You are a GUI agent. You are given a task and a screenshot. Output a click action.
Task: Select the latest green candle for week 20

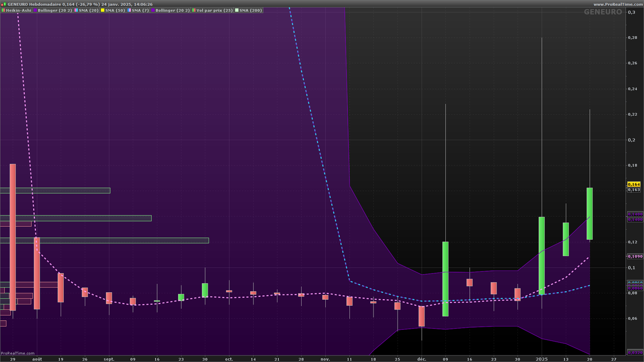click(x=590, y=213)
